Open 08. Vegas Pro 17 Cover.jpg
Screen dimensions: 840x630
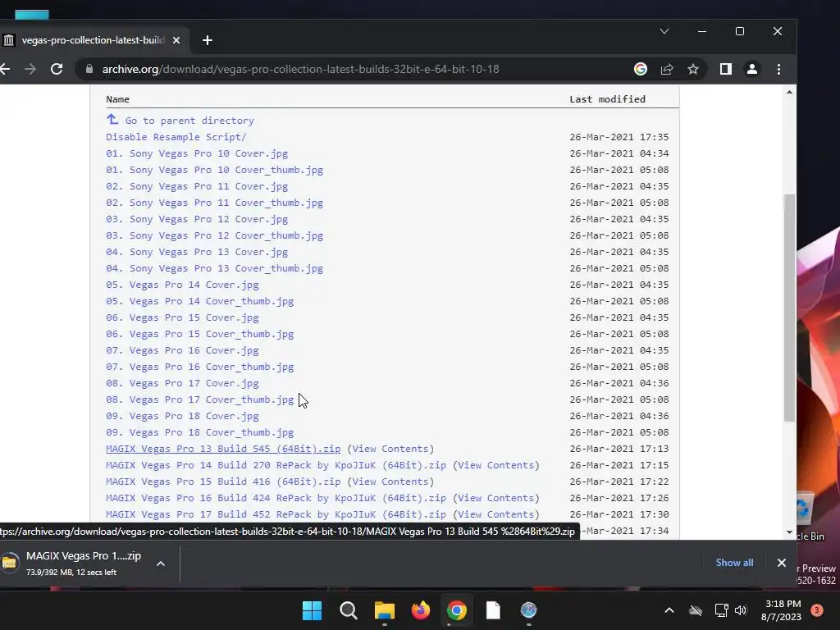coord(182,383)
